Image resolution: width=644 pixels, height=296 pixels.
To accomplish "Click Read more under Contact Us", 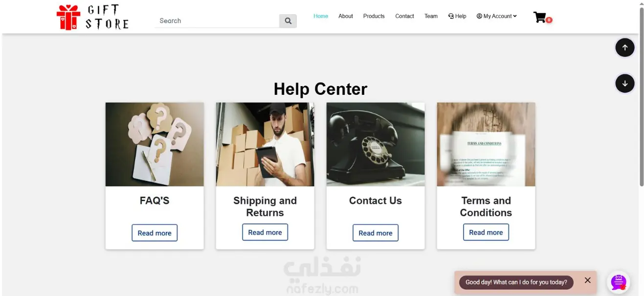I will 376,233.
